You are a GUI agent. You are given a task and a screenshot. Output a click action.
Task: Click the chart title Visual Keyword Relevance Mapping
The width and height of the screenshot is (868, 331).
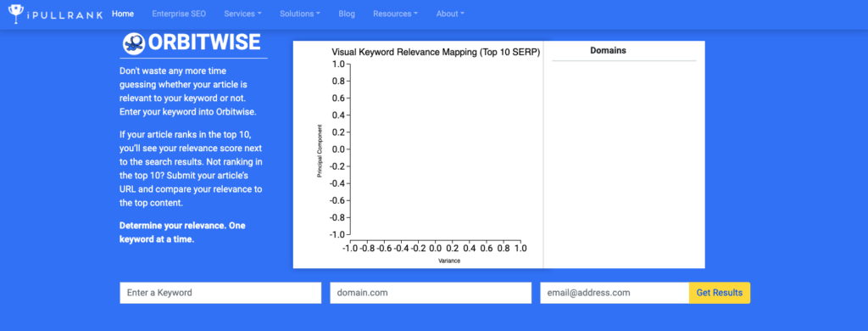tap(436, 52)
